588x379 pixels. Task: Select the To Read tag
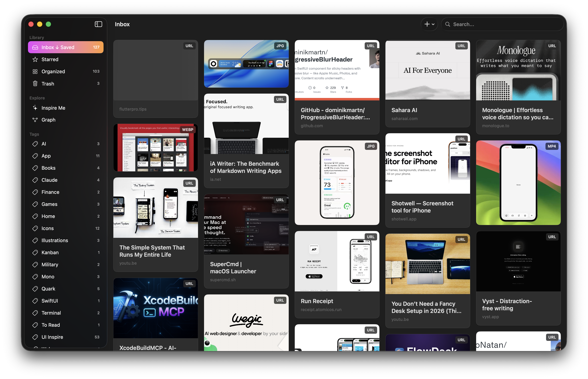point(50,325)
